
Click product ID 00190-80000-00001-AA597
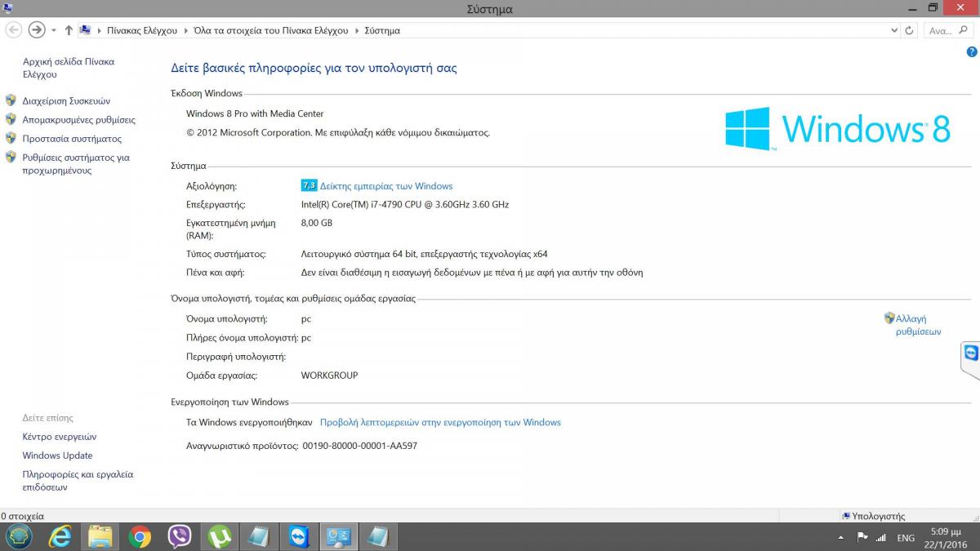[x=360, y=446]
